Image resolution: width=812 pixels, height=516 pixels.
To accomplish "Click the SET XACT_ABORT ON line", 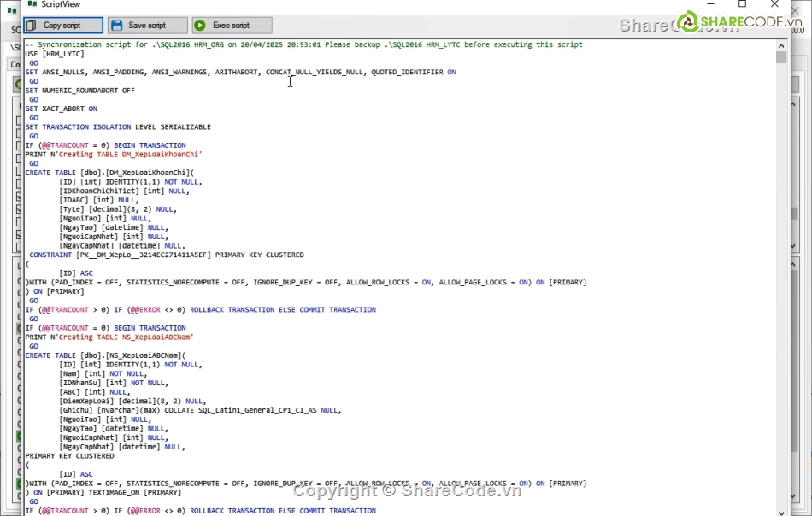I will (61, 108).
